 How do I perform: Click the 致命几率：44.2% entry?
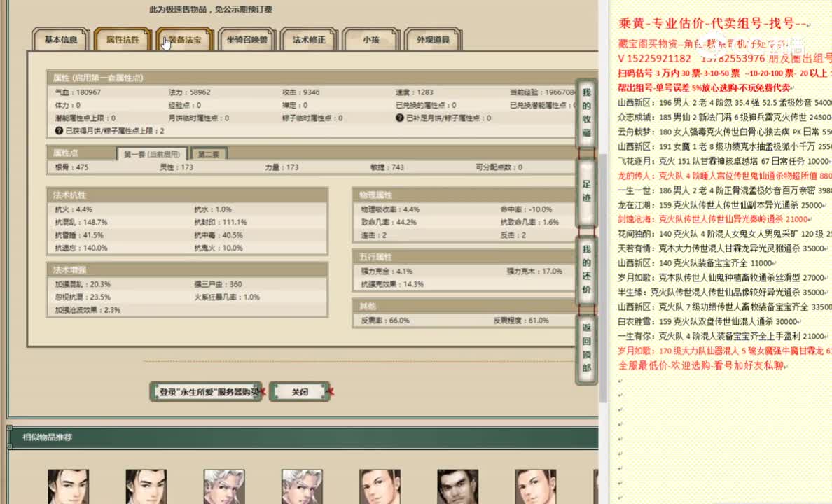[x=389, y=223]
